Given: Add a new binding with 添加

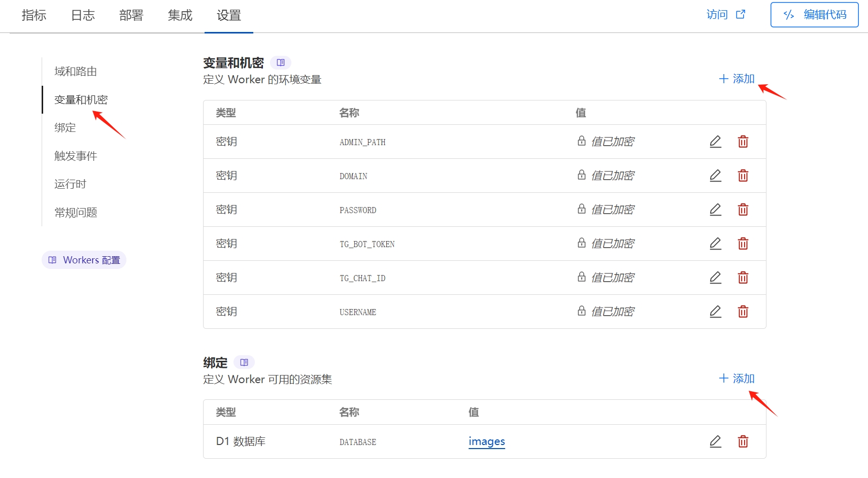Looking at the screenshot, I should coord(737,379).
